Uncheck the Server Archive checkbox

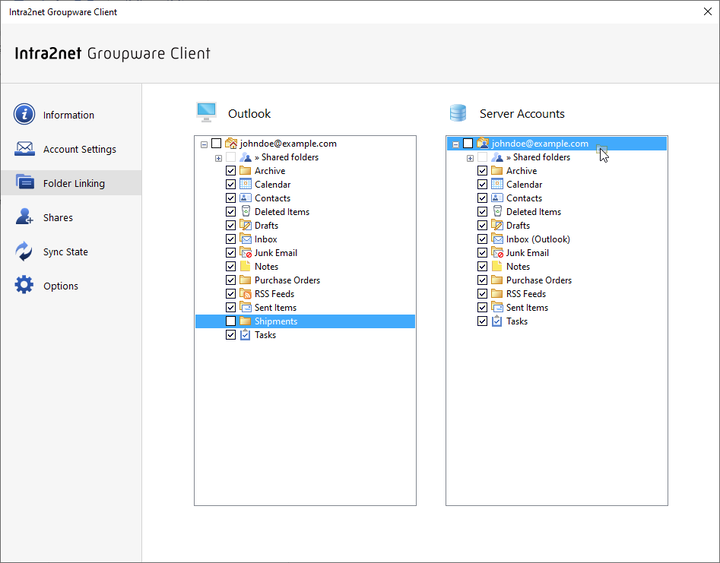482,171
